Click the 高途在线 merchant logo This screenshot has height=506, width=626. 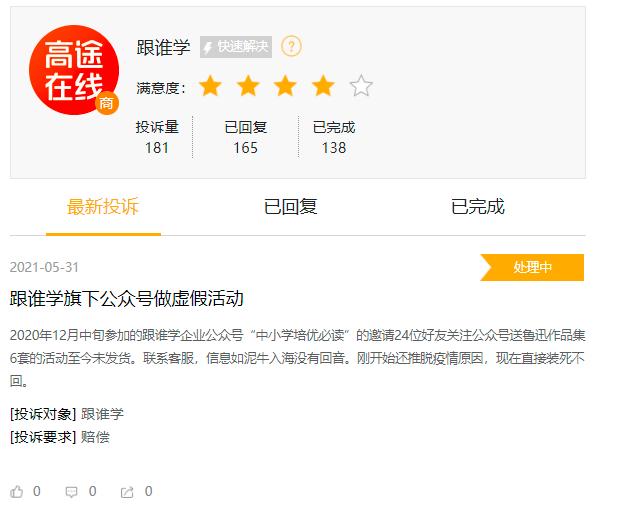click(74, 70)
